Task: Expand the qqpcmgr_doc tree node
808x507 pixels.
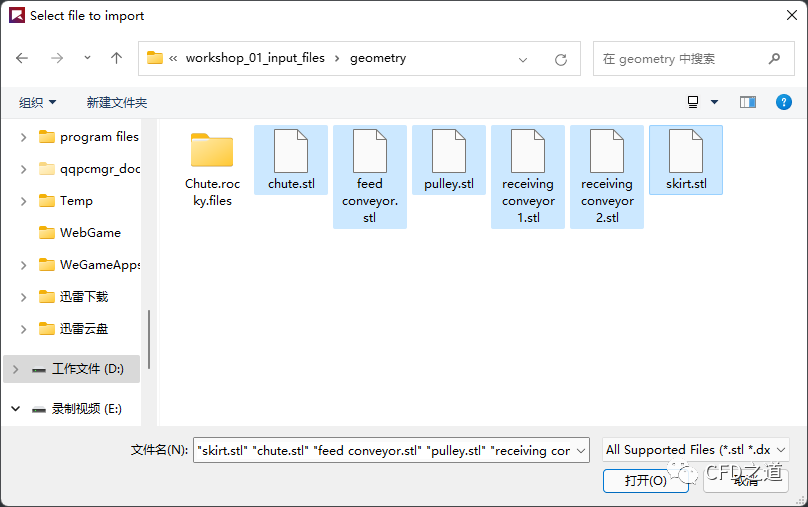Action: click(x=23, y=169)
